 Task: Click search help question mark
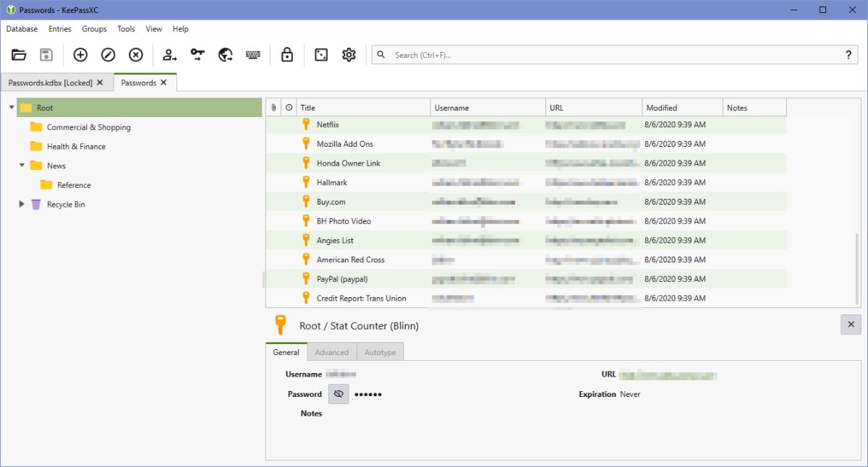848,55
